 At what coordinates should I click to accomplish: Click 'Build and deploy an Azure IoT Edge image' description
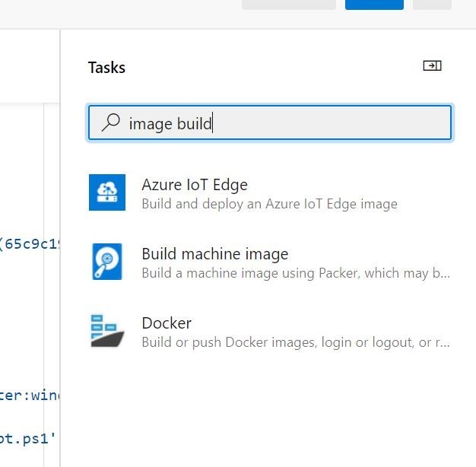269,204
